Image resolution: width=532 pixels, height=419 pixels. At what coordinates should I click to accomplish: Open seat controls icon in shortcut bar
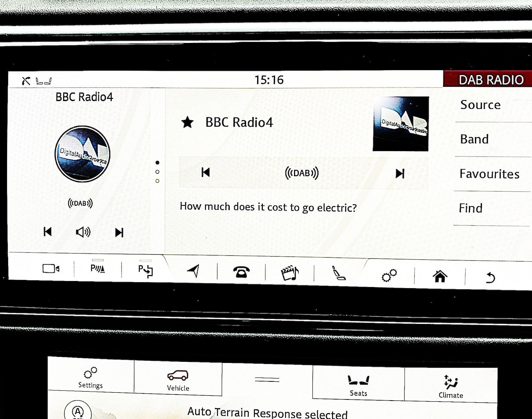338,274
